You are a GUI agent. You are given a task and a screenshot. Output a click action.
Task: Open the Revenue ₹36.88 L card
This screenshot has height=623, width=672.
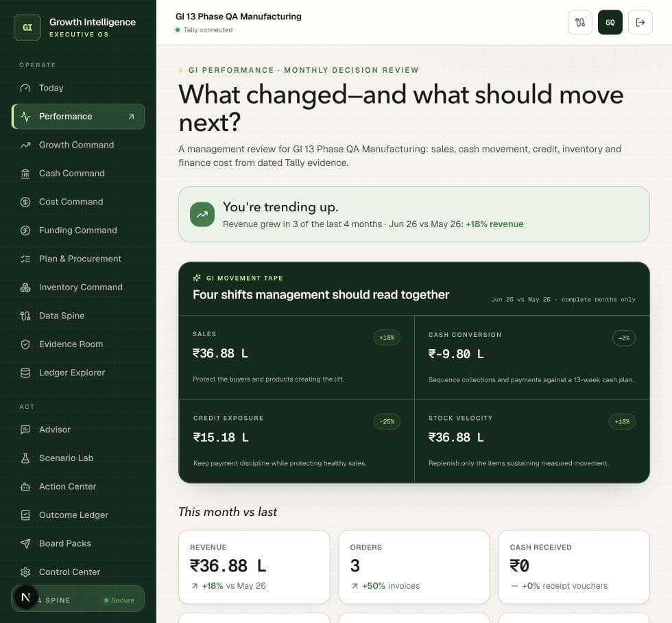coord(254,567)
